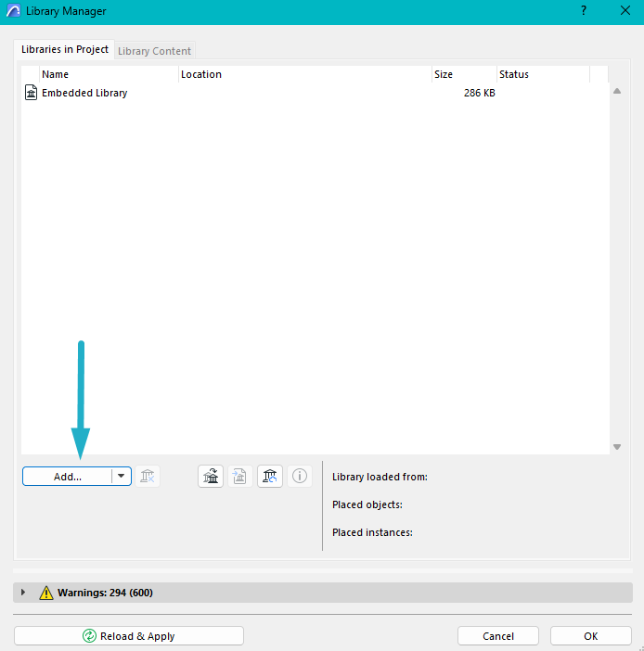
Task: Confirm with the OK button
Action: pos(590,636)
